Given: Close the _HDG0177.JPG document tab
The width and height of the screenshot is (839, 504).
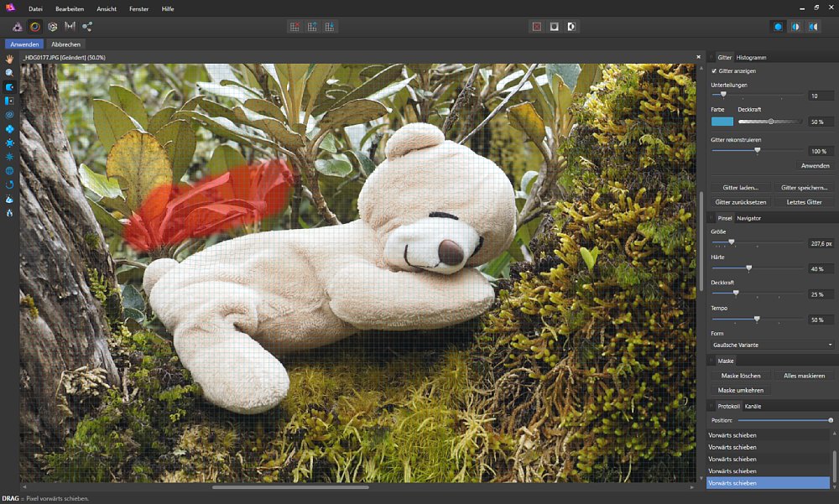Looking at the screenshot, I should (698, 57).
